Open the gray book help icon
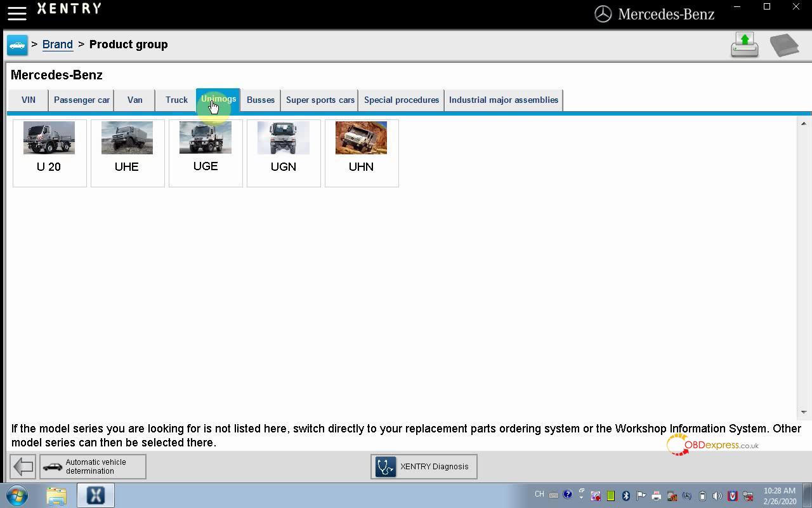Screen dimensions: 812x508 pyautogui.click(x=785, y=46)
